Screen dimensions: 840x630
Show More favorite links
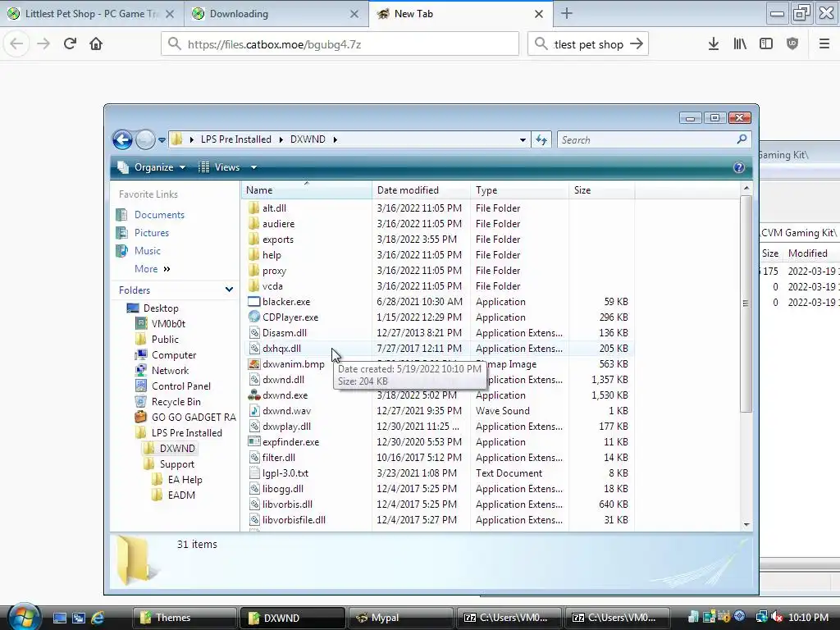(152, 269)
